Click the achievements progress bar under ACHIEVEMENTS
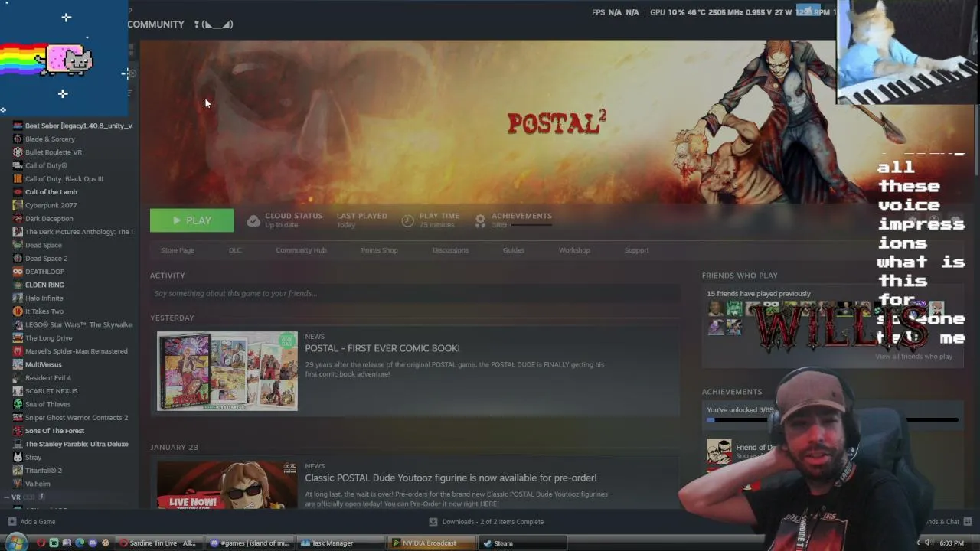 (832, 419)
